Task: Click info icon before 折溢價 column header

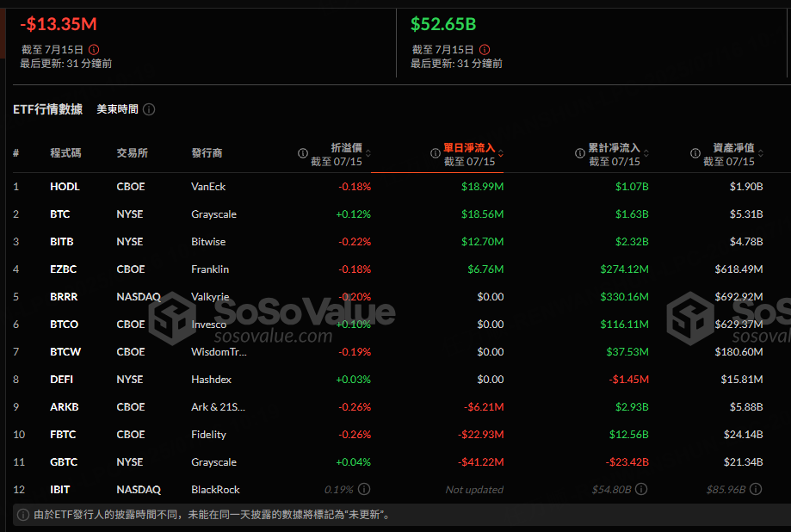Action: click(303, 153)
